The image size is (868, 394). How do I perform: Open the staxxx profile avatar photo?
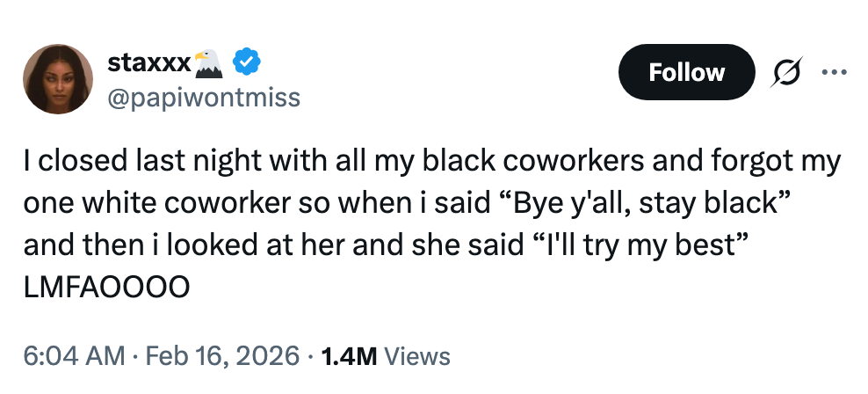click(58, 80)
